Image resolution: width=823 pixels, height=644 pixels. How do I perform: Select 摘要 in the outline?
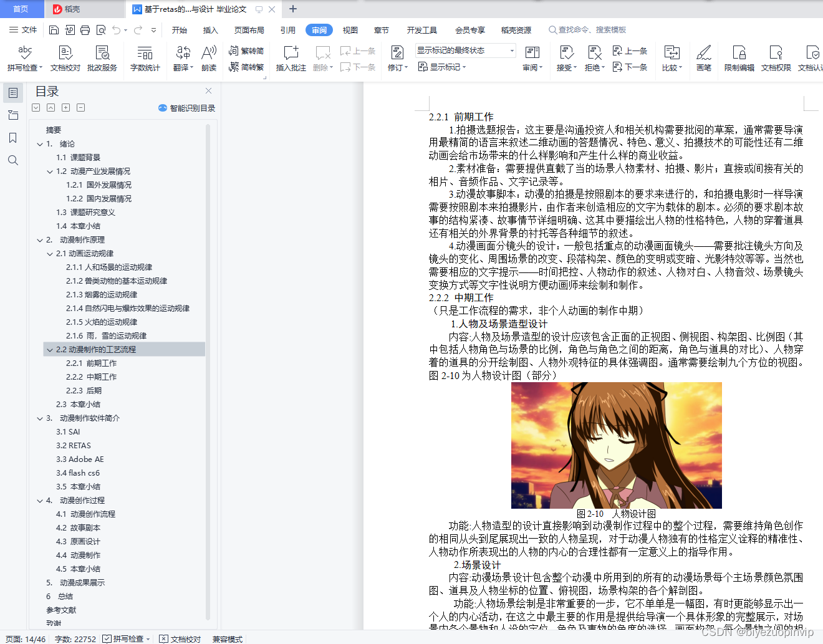coord(54,130)
